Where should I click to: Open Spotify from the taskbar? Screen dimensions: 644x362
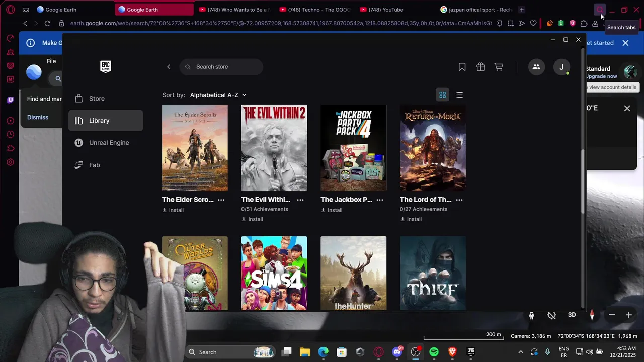[434, 352]
